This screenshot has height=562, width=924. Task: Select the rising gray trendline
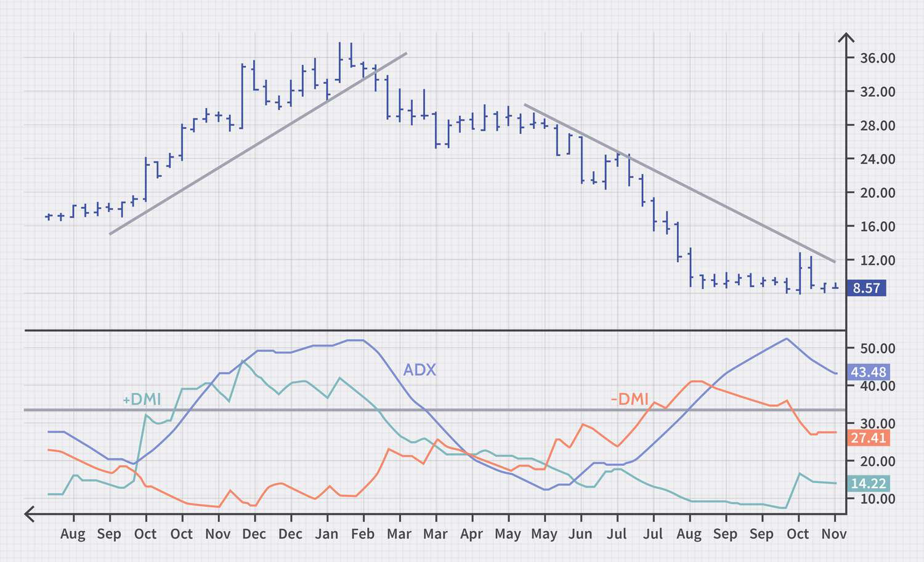point(258,144)
